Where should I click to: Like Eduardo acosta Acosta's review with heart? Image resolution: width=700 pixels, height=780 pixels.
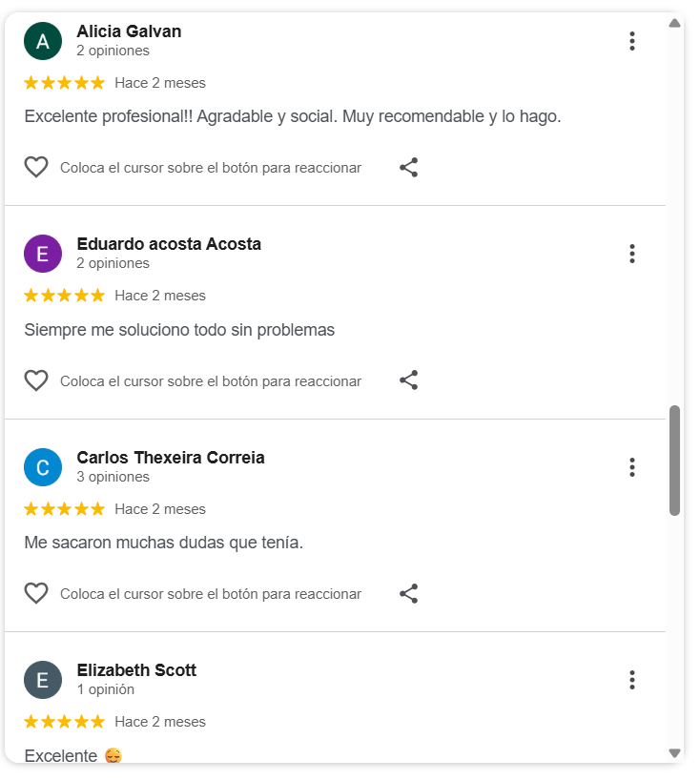tap(36, 380)
